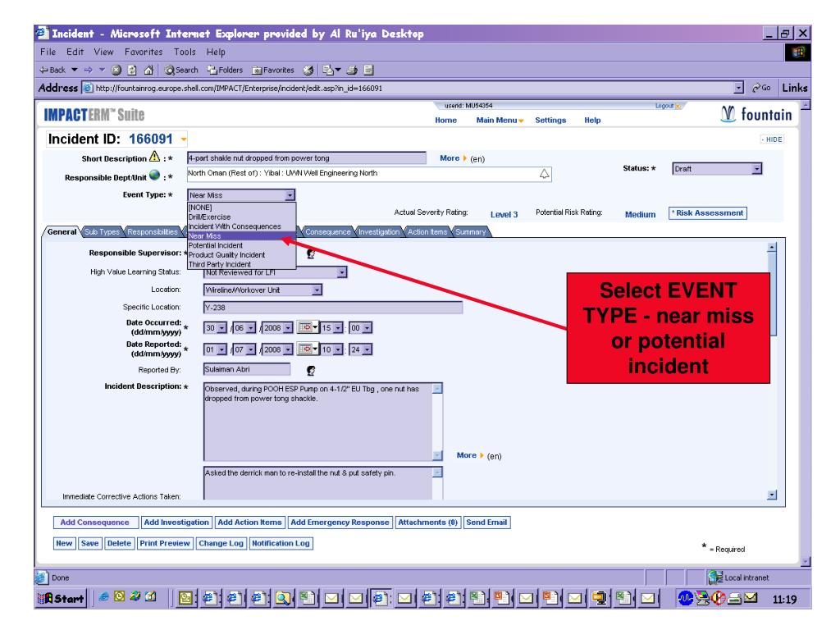The width and height of the screenshot is (840, 630).
Task: Click the Stop loading icon
Action: pyautogui.click(x=116, y=70)
